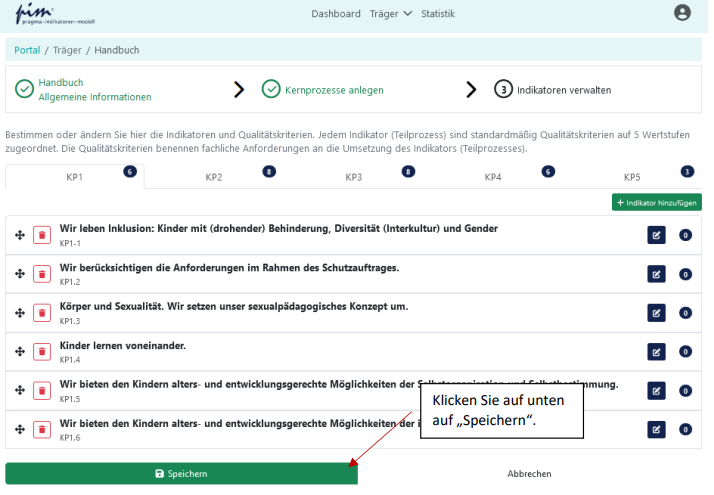This screenshot has height=495, width=714.
Task: Switch to the KP2 tab
Action: (x=214, y=177)
